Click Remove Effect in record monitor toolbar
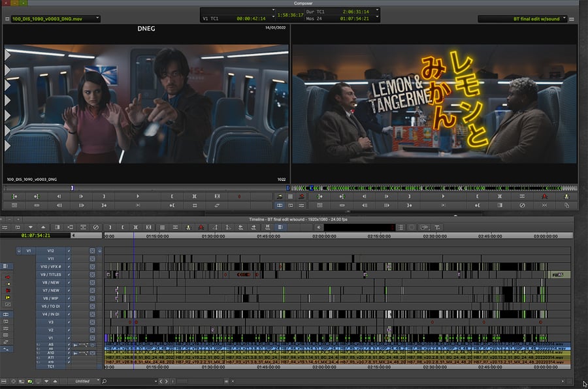The image size is (588, 389). (522, 206)
